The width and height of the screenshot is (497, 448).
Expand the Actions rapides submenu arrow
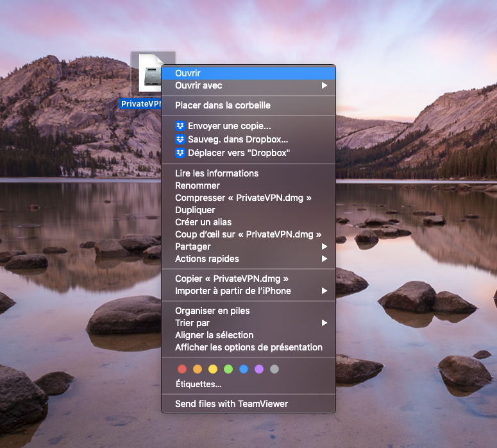pyautogui.click(x=324, y=259)
